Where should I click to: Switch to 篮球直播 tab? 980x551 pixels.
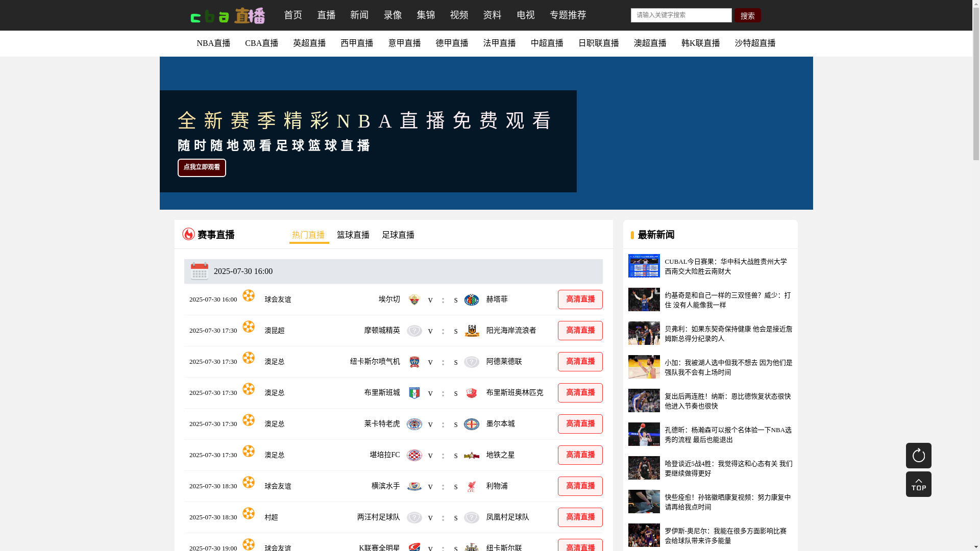pyautogui.click(x=353, y=235)
